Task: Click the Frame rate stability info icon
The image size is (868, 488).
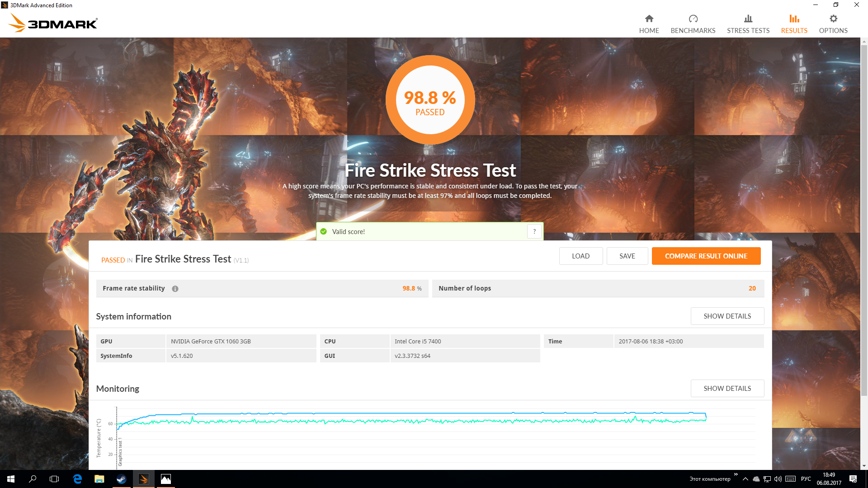Action: click(175, 289)
